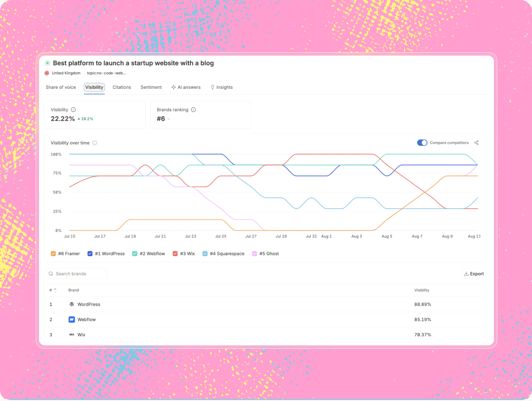Switch to the Sentiment tab
The height and width of the screenshot is (401, 532).
coord(151,87)
